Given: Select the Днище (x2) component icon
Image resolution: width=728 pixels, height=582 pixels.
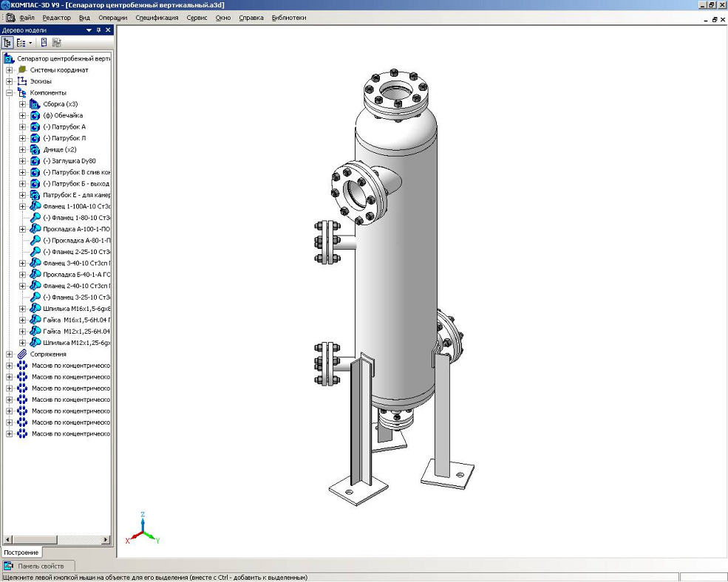Looking at the screenshot, I should pyautogui.click(x=35, y=150).
